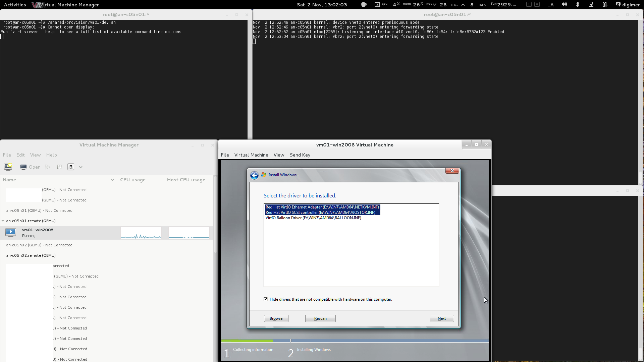Focus the left terminal running vm01-dev.sh
This screenshot has height=362, width=644.
(x=124, y=79)
